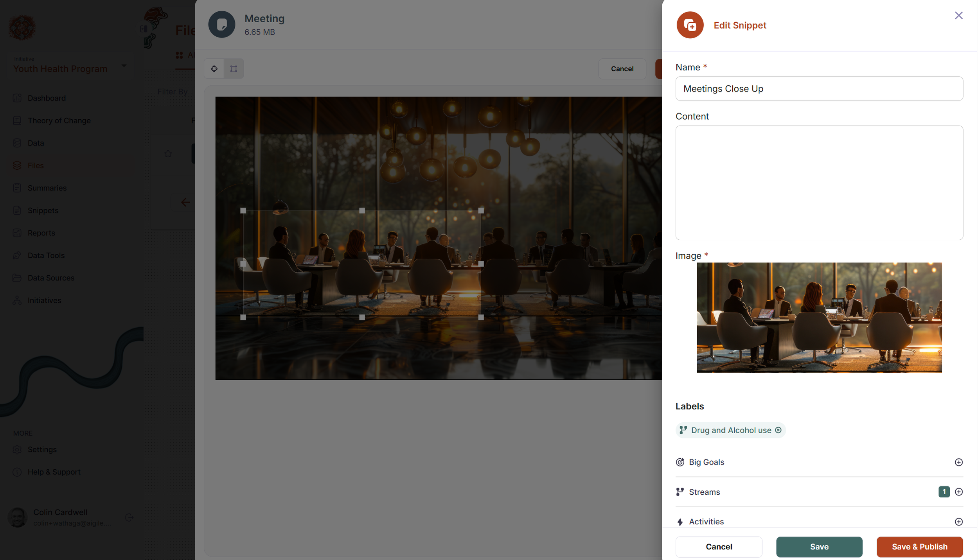978x560 pixels.
Task: Click the Edit Snippet header icon
Action: [690, 25]
